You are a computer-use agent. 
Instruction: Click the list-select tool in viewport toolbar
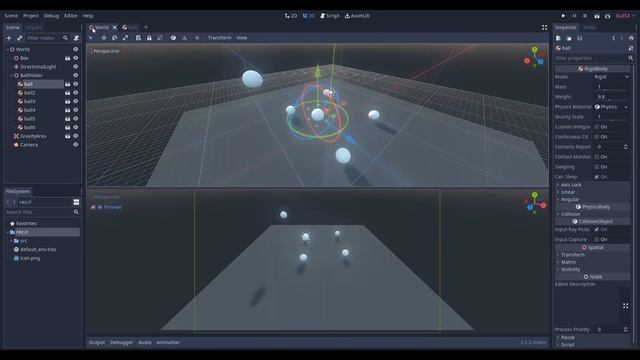[138, 38]
